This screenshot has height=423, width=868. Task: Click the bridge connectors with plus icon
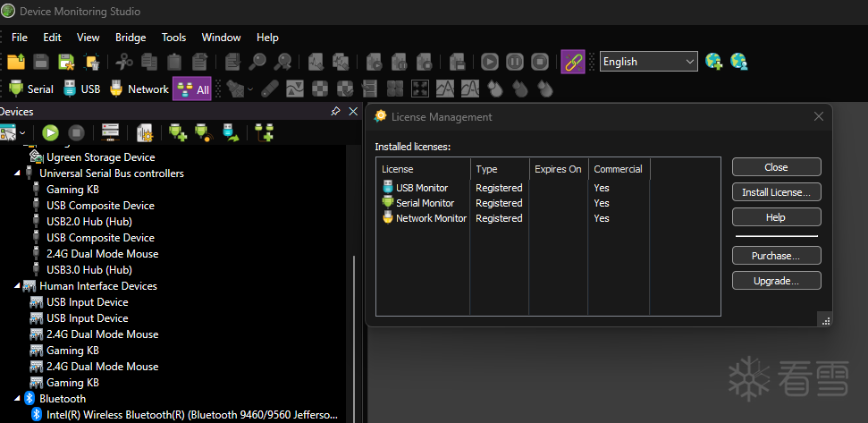coord(264,133)
